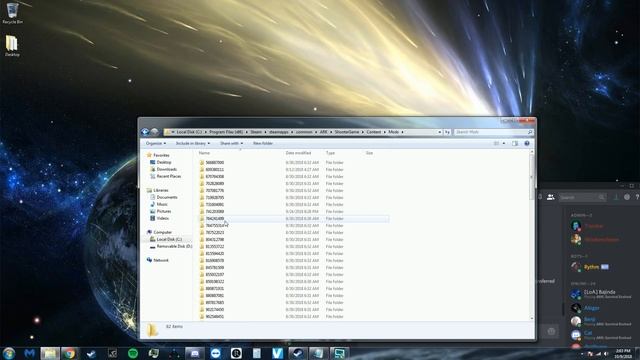
Task: Open the Organize dropdown menu
Action: tap(156, 143)
